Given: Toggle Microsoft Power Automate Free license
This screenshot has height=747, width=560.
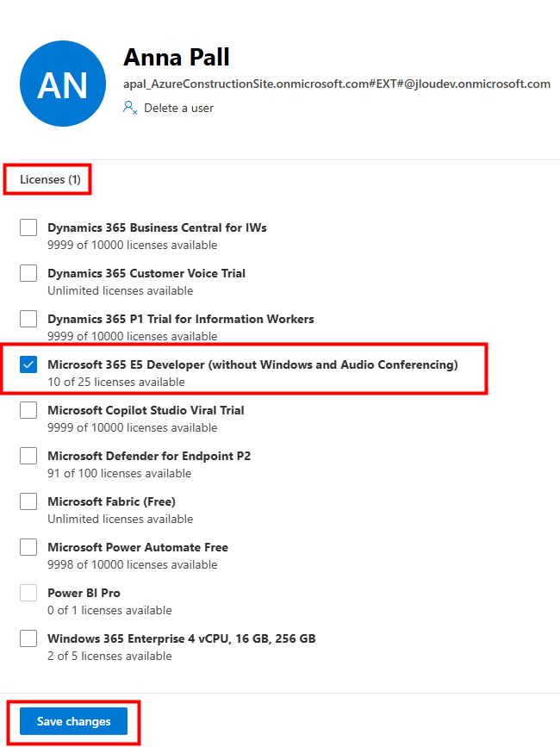Looking at the screenshot, I should [29, 547].
